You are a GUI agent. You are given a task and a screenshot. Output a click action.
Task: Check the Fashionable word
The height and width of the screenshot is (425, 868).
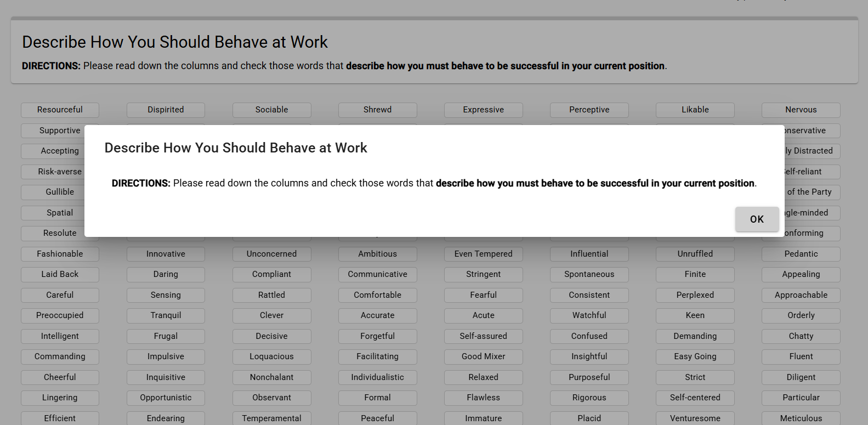(60, 254)
